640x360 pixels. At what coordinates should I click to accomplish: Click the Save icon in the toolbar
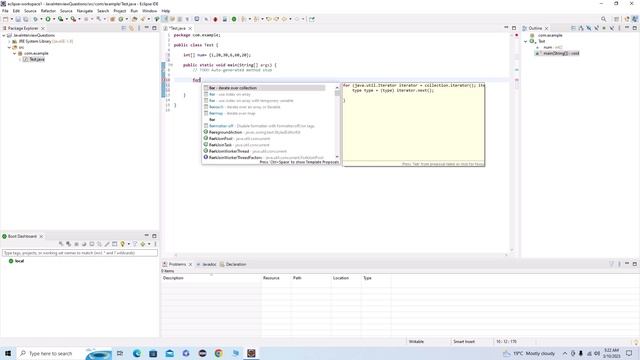[18, 19]
